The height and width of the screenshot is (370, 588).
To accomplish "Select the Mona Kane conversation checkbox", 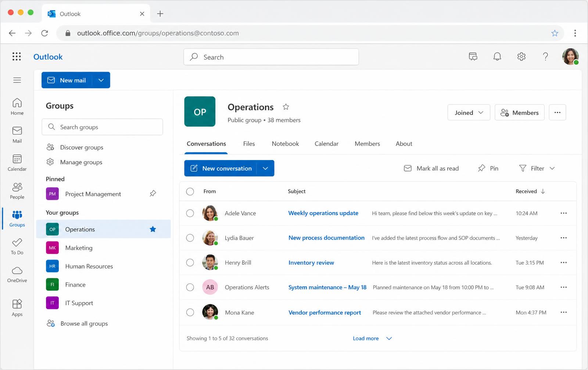I will point(190,312).
